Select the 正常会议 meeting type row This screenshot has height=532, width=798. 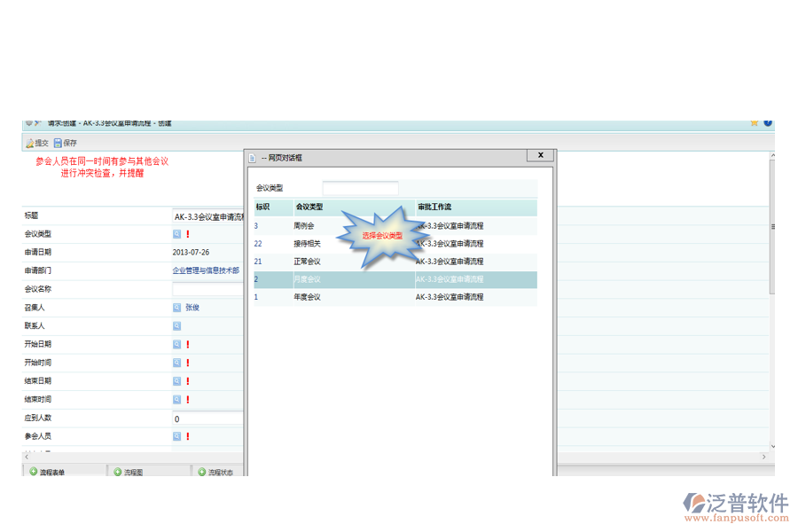395,262
